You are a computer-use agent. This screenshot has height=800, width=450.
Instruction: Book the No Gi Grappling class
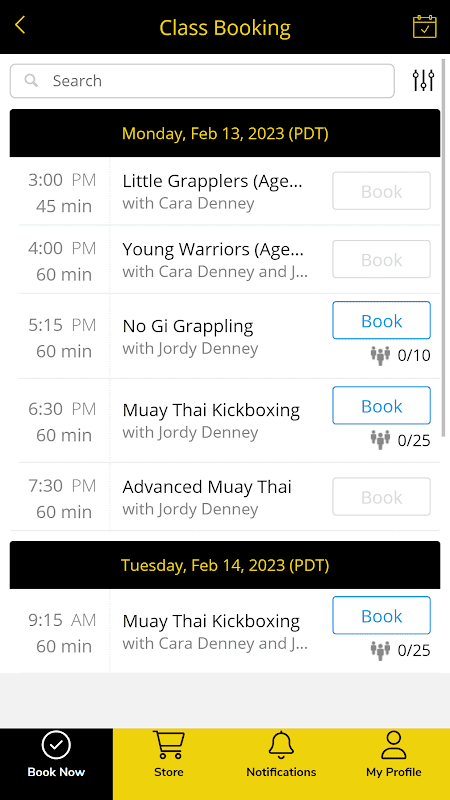click(382, 320)
